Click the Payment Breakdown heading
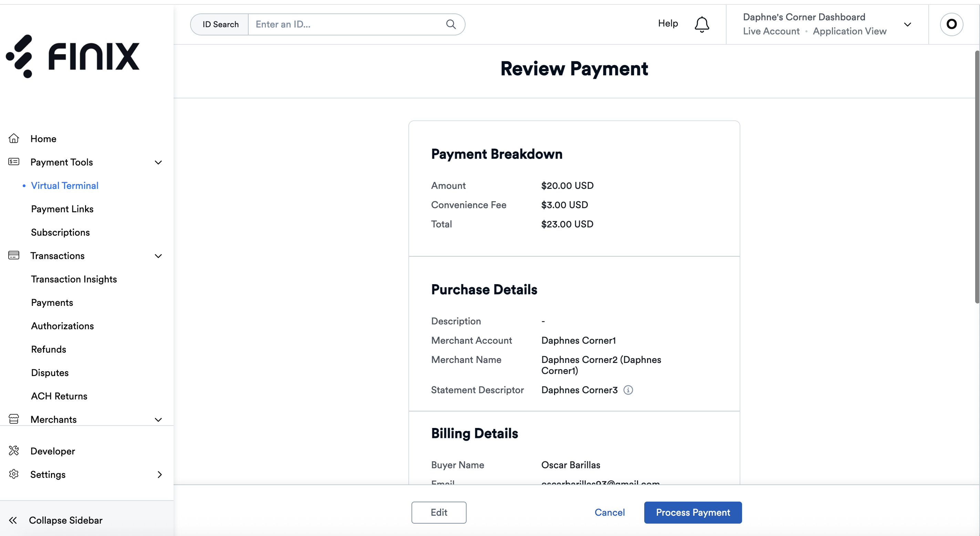The height and width of the screenshot is (536, 980). click(497, 154)
